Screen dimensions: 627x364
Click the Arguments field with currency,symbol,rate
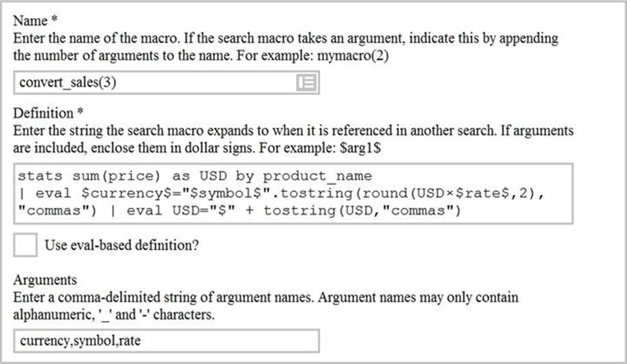click(166, 341)
